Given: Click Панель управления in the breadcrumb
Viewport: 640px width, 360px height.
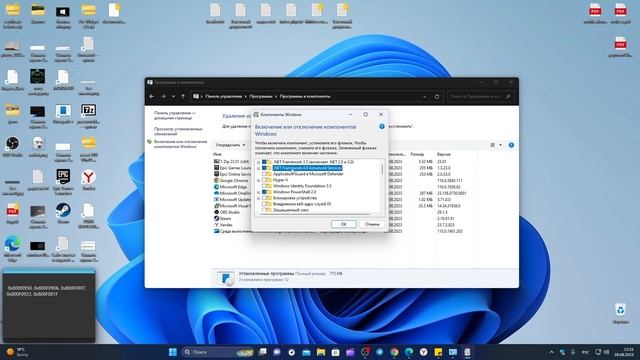Looking at the screenshot, I should [223, 97].
